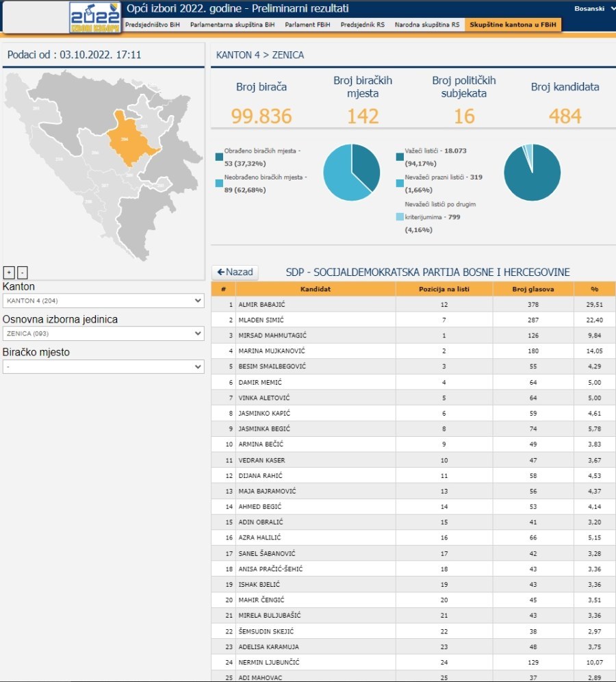
Task: Click the dark teal Važeći listići swatch
Action: click(400, 157)
